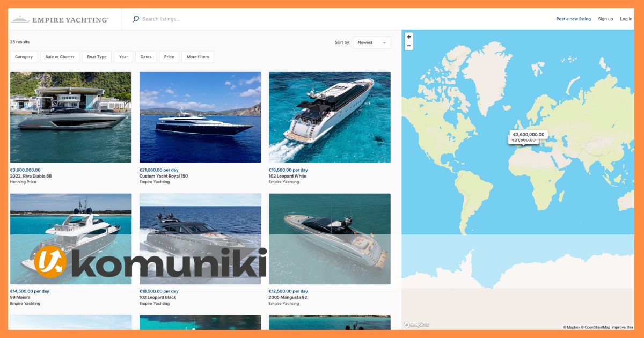Open the Log in page
Viewport: 644px width, 338px height.
coord(626,19)
